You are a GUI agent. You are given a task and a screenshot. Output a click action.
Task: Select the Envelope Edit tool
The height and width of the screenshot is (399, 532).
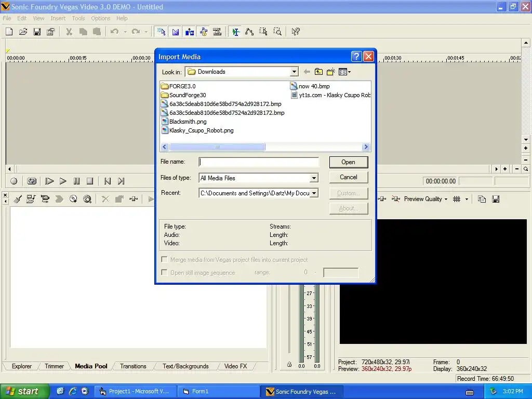pos(249,32)
